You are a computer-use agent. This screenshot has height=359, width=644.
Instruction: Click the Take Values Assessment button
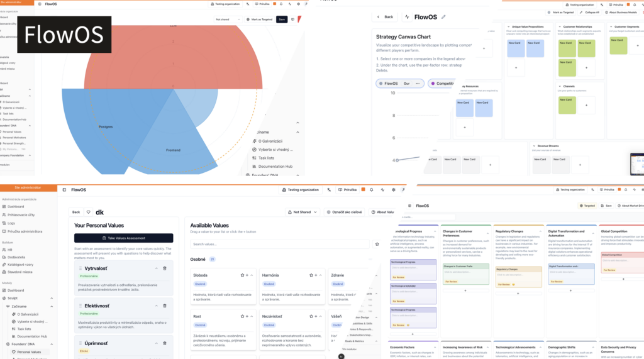pyautogui.click(x=124, y=238)
